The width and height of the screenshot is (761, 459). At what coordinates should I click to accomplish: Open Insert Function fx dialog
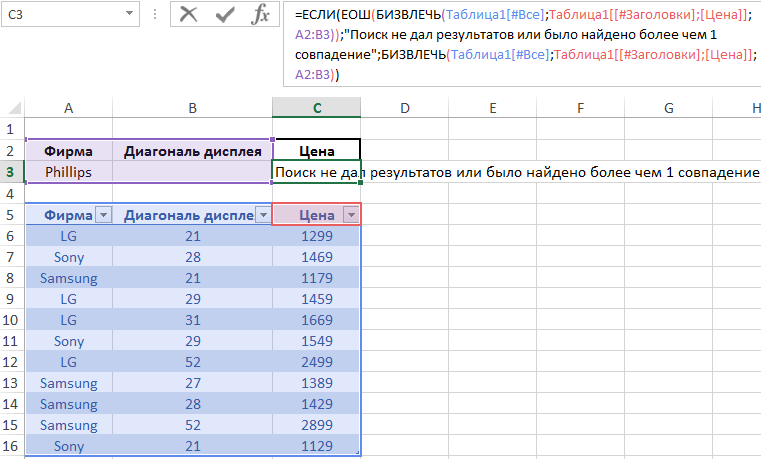pos(260,15)
